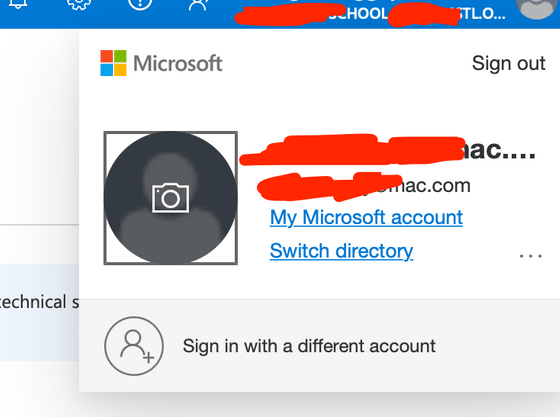Open the feedback person icon in the header
Viewport: 560px width, 417px height.
pos(199,5)
